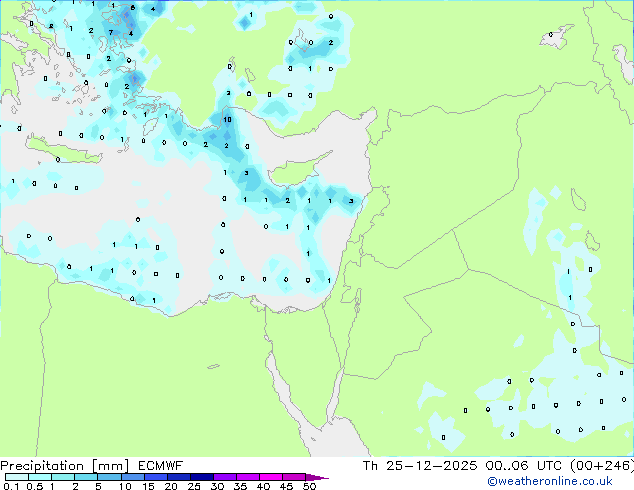Select the 10–15 mm legend swatch
634x490 pixels.
tap(133, 477)
